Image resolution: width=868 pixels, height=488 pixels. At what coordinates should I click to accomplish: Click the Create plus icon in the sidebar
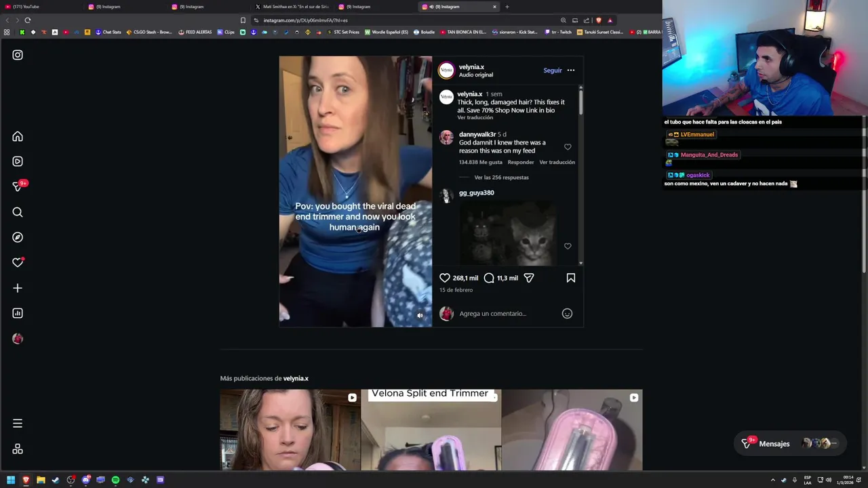pos(18,288)
